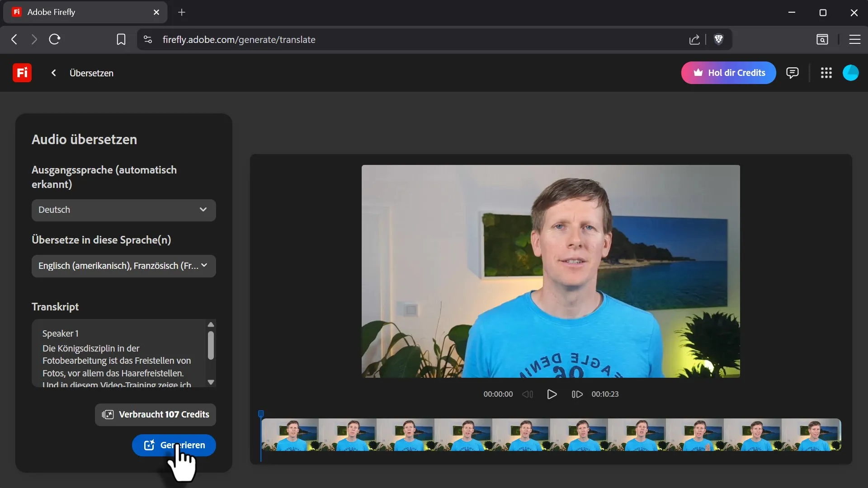Click the browser address bar URL
This screenshot has width=868, height=488.
point(239,39)
